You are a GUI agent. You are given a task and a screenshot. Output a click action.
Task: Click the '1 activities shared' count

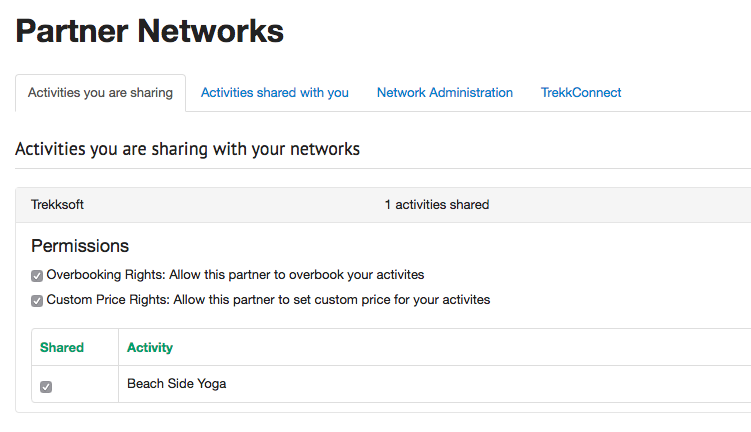coord(436,205)
